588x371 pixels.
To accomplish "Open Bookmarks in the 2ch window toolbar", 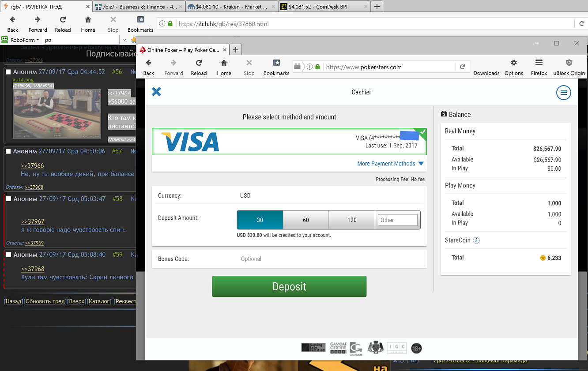I will click(x=140, y=24).
